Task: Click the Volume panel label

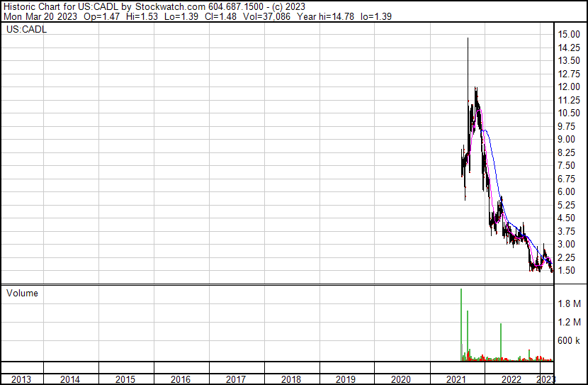Action: click(x=22, y=293)
